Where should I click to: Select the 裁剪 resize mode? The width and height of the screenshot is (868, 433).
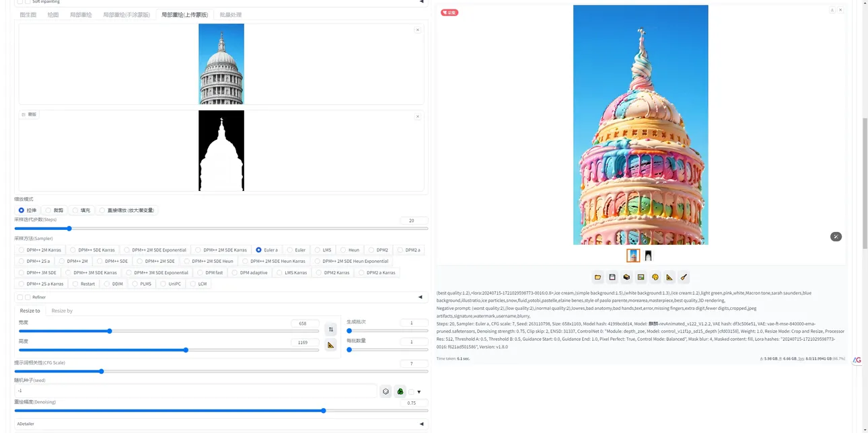pyautogui.click(x=54, y=210)
